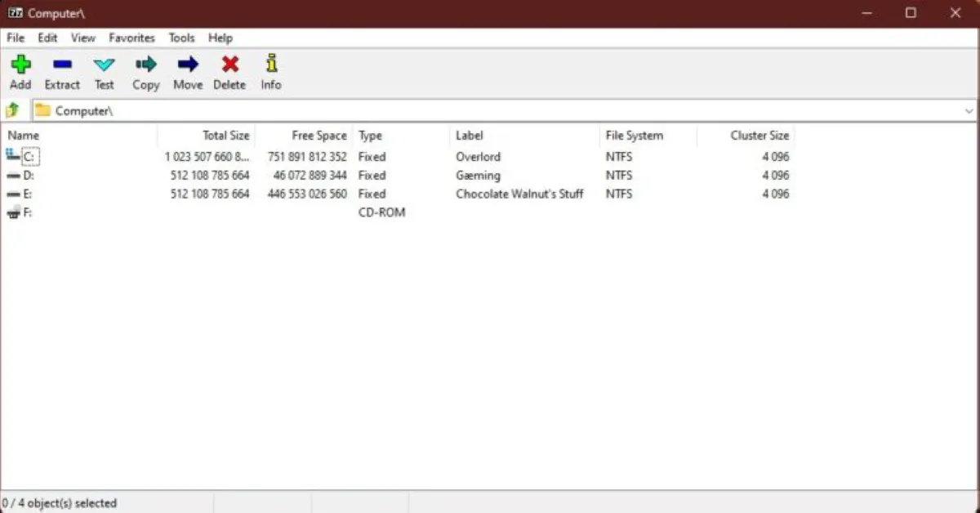Open the View menu
Viewport: 980px width, 513px height.
point(82,38)
